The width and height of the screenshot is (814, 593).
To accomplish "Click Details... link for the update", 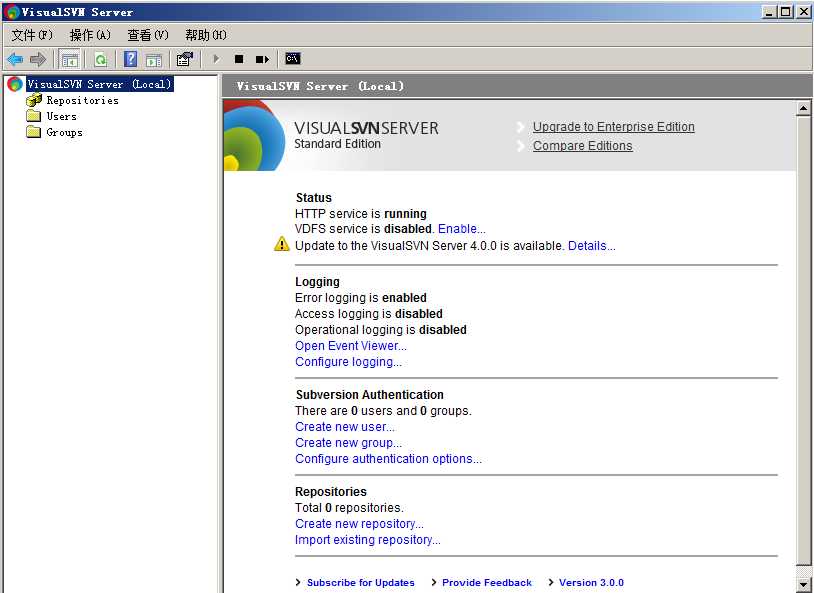I will [x=592, y=246].
